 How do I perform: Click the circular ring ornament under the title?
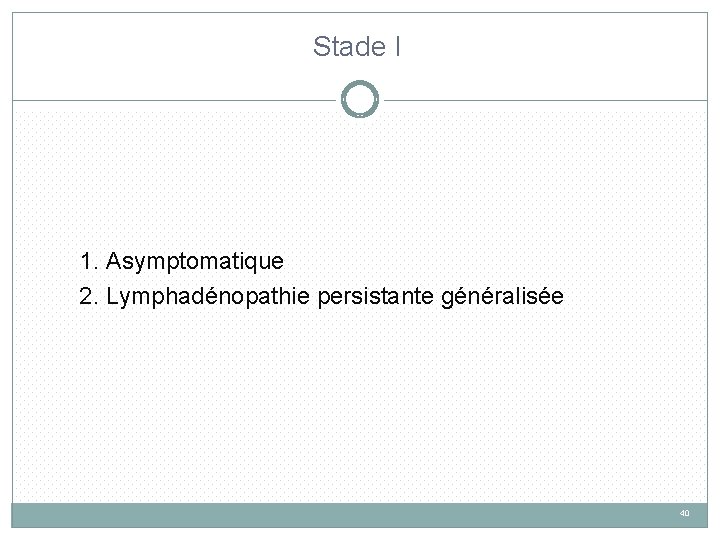pyautogui.click(x=360, y=99)
